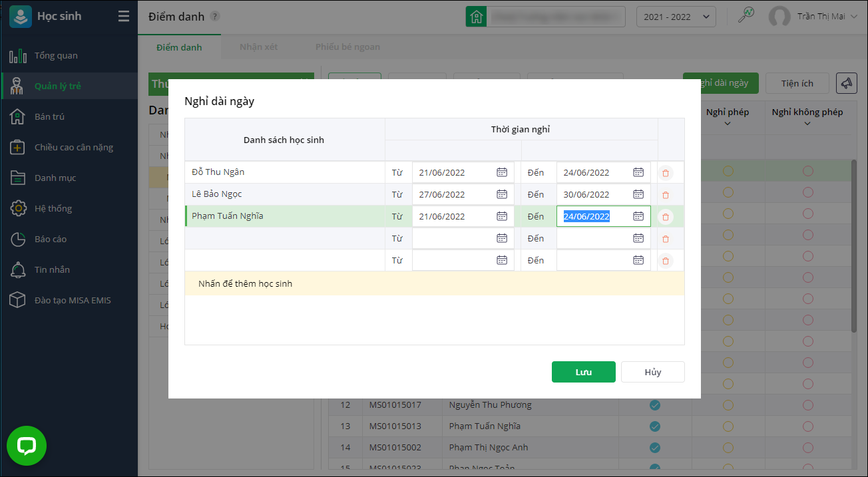Toggle attendance check for Phạm Tuấn Nghĩa
This screenshot has height=477, width=868.
click(x=654, y=426)
